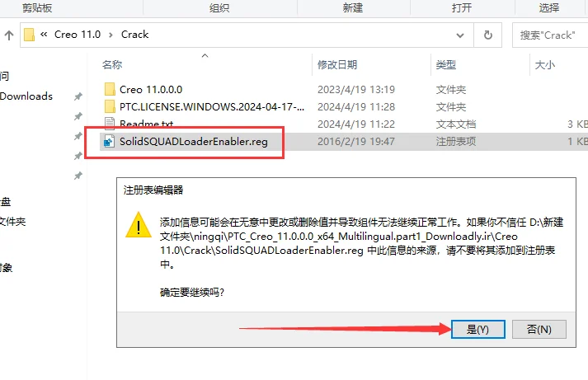Click the SolidSQUADLoaderEnabler.reg file icon
The height and width of the screenshot is (380, 588).
(109, 141)
